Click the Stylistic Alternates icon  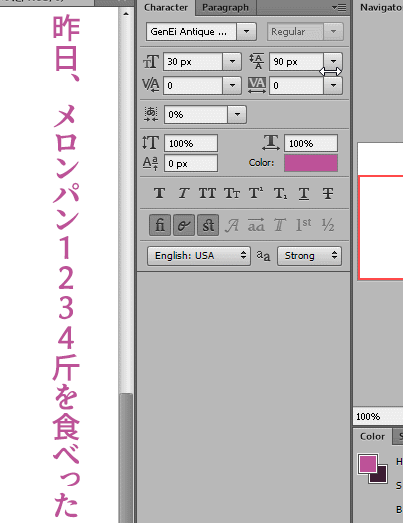(x=256, y=225)
